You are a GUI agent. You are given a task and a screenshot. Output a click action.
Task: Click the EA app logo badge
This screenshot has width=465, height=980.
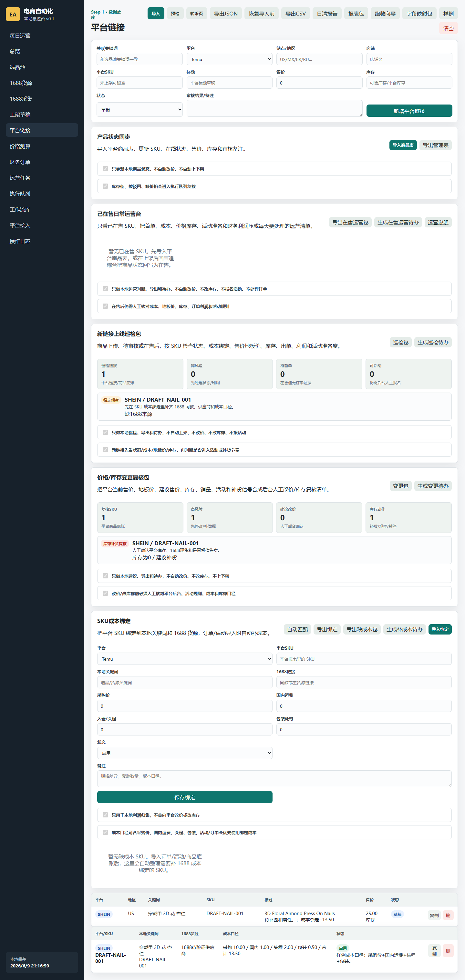13,15
